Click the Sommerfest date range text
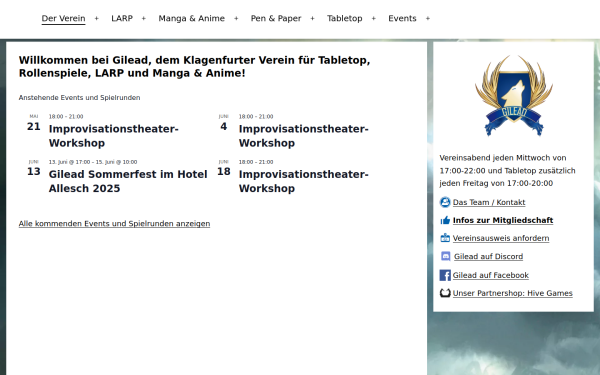The height and width of the screenshot is (375, 600). click(93, 162)
